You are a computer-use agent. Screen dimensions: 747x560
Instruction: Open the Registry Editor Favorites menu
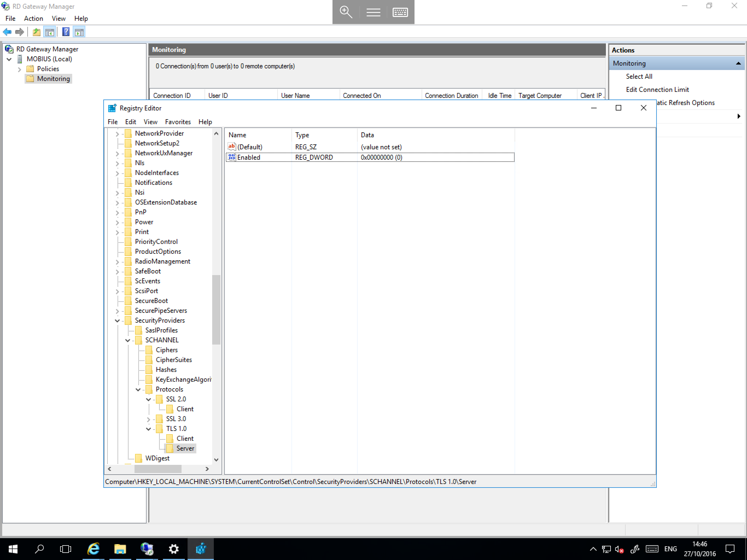click(178, 122)
